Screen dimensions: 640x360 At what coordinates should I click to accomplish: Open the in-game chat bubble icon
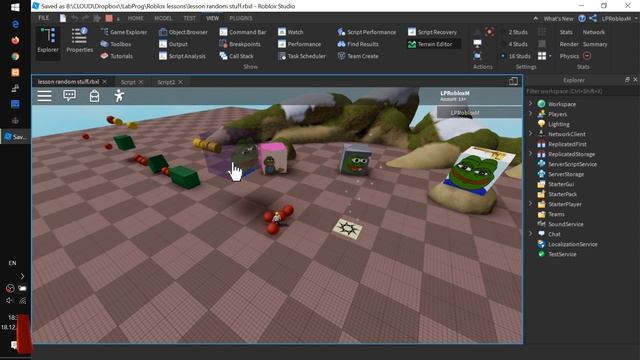pos(69,96)
